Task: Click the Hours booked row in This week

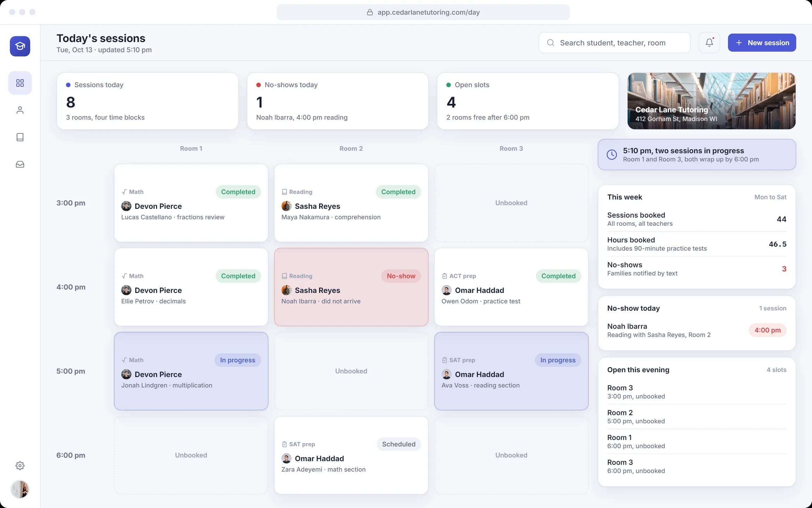Action: tap(696, 244)
